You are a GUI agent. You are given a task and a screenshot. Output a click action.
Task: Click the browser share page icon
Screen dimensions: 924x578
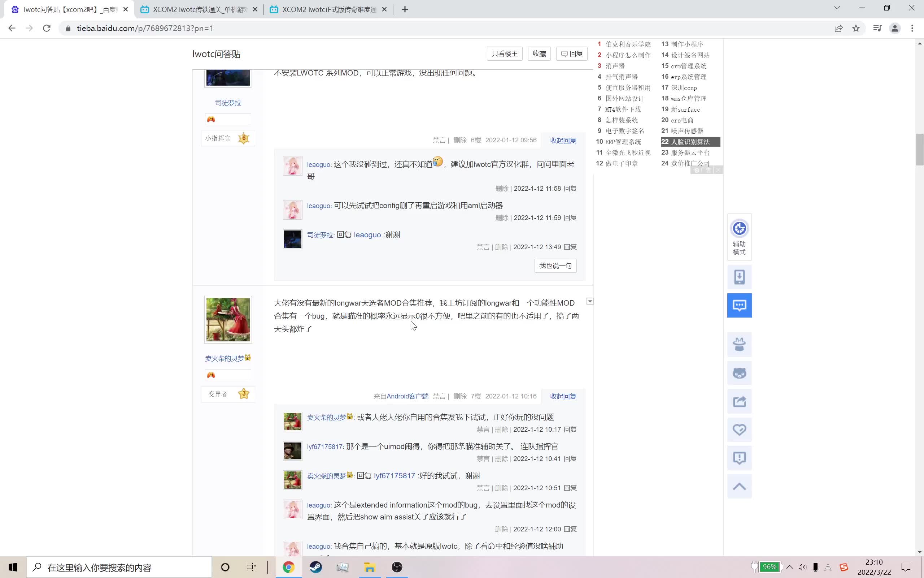pyautogui.click(x=838, y=28)
